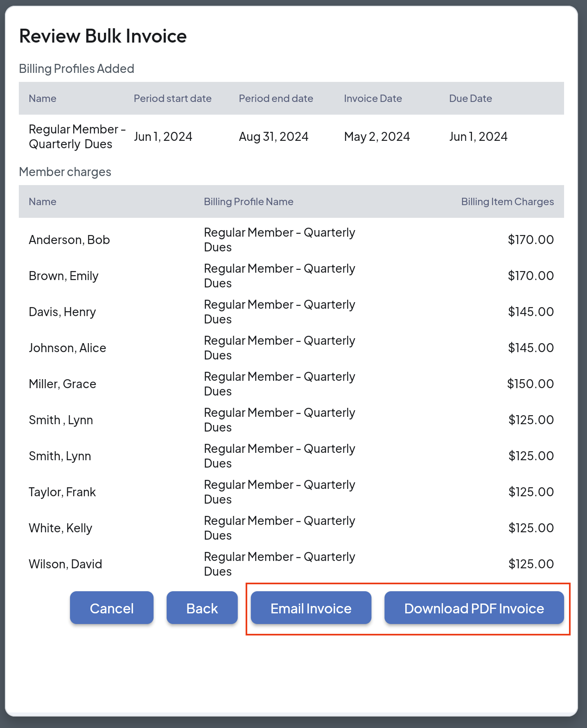The image size is (587, 728).
Task: Click billing profile name in Brown, Emily row
Action: click(280, 276)
